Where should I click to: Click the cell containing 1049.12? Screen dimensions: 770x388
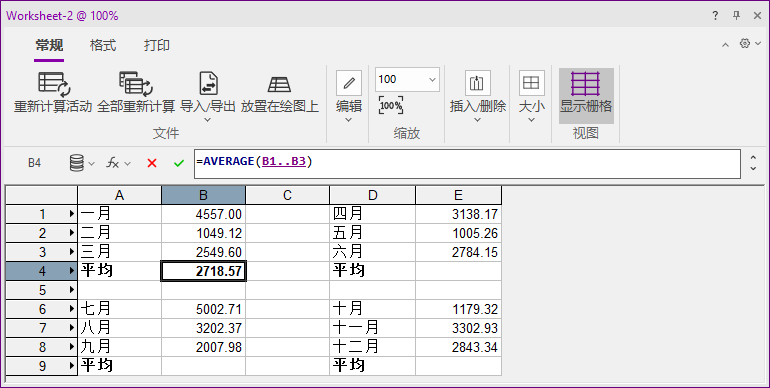(203, 233)
